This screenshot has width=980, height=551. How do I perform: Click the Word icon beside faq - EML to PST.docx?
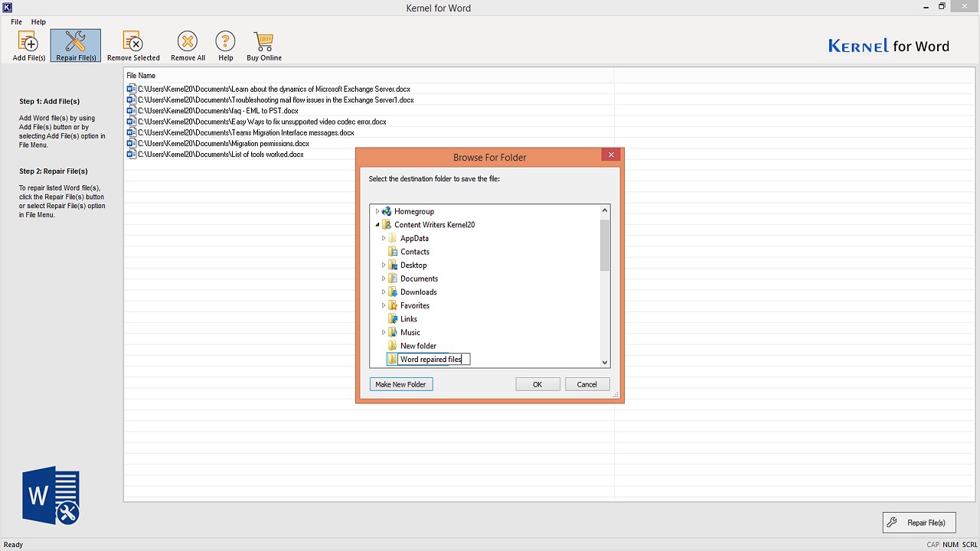click(x=131, y=111)
